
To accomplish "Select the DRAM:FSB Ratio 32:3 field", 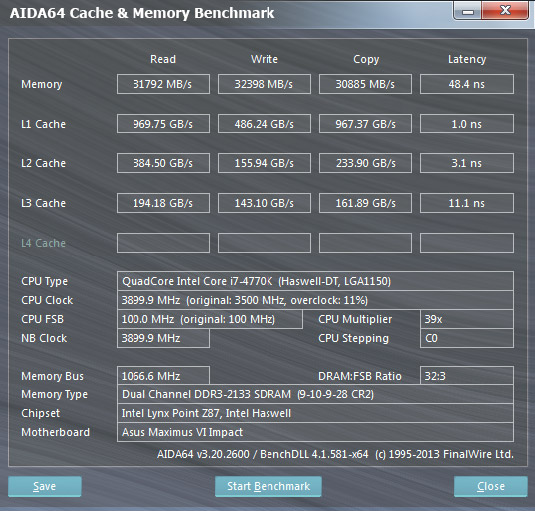I will 467,376.
